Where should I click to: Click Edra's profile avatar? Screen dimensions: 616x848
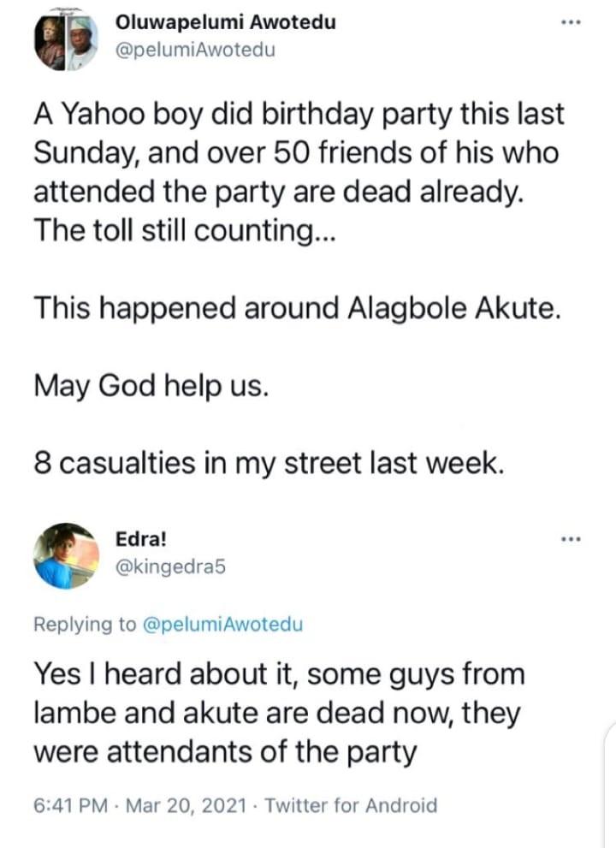tap(67, 556)
